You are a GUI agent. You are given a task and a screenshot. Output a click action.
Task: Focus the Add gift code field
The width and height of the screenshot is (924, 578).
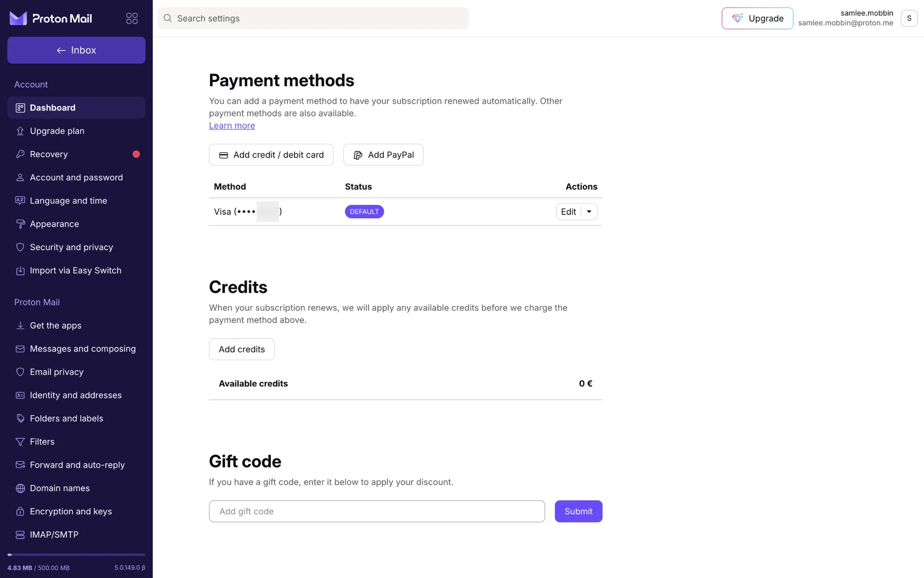[376, 512]
